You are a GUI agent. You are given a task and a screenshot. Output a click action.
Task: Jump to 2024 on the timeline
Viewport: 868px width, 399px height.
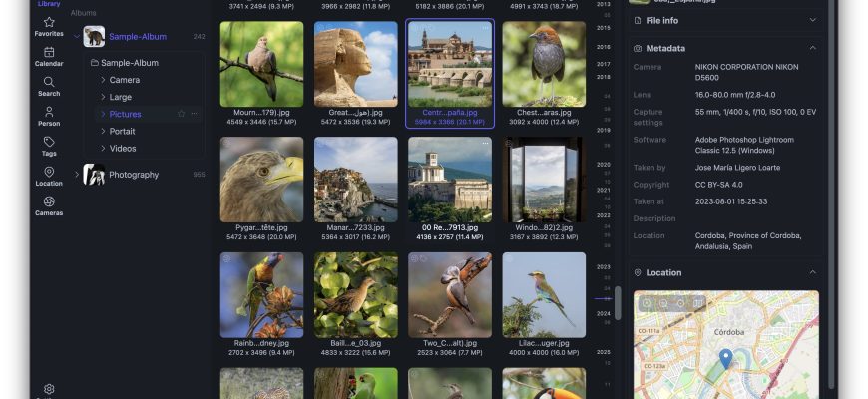click(603, 313)
